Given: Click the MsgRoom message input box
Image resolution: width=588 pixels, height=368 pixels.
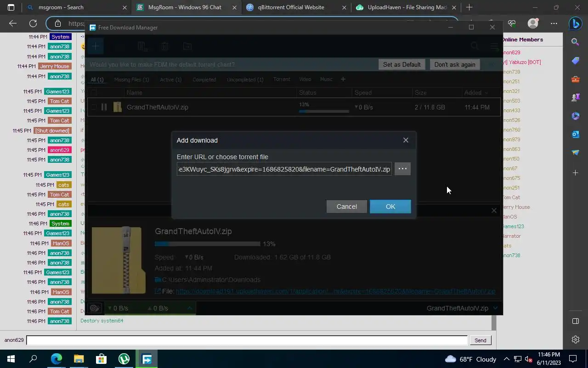Looking at the screenshot, I should (247, 340).
